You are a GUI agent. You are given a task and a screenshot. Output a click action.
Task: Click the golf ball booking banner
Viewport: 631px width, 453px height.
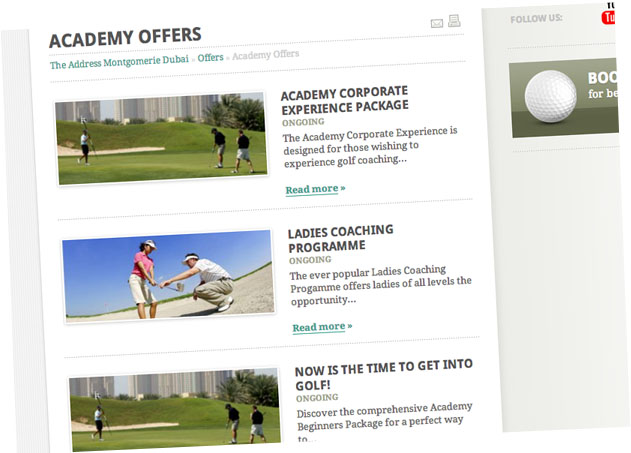click(x=564, y=98)
